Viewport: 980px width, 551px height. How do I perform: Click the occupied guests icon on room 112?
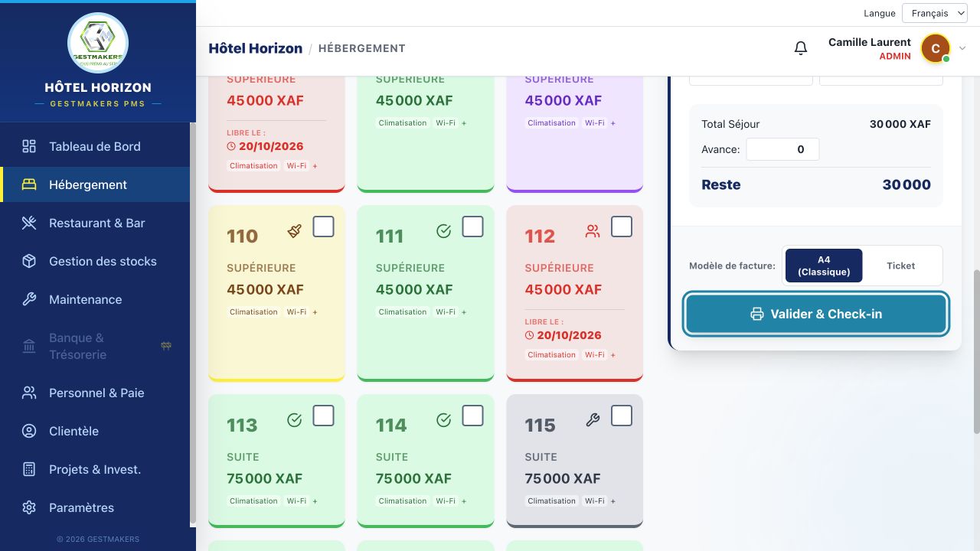593,230
